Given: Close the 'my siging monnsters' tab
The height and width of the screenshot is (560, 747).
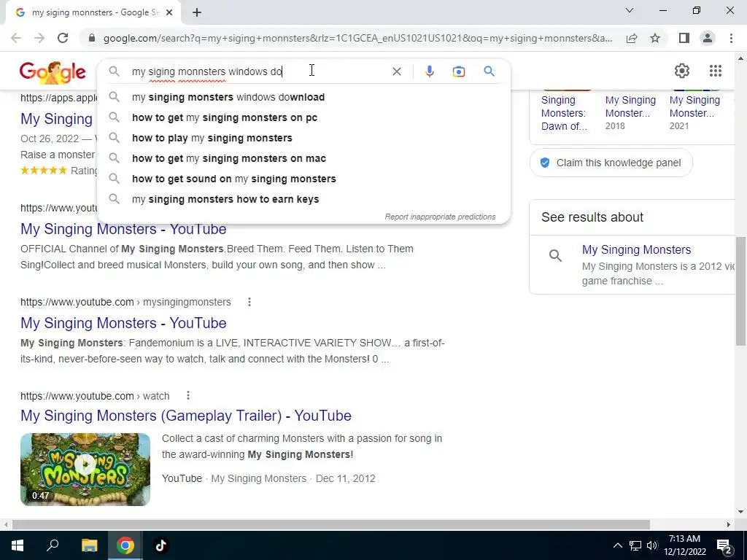Looking at the screenshot, I should coord(169,12).
